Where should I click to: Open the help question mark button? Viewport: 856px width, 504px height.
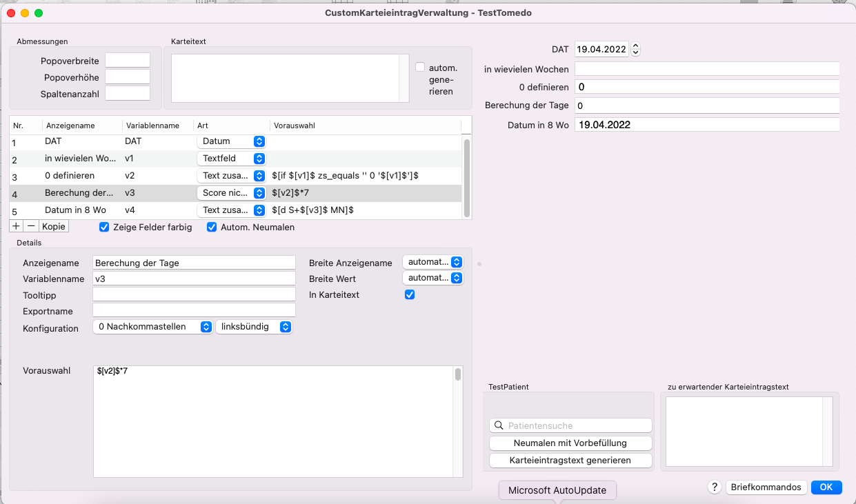pyautogui.click(x=715, y=487)
